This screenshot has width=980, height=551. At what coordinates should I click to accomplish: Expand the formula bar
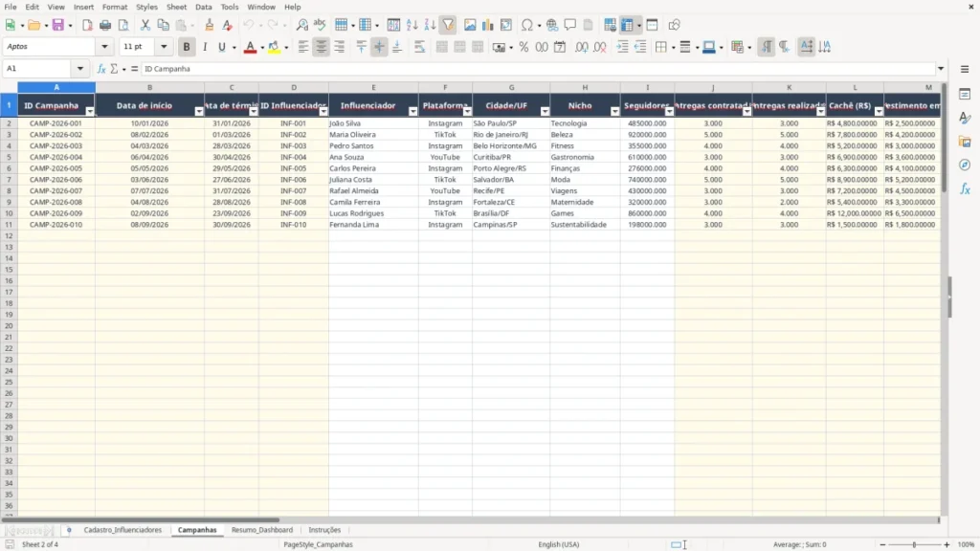coord(941,69)
